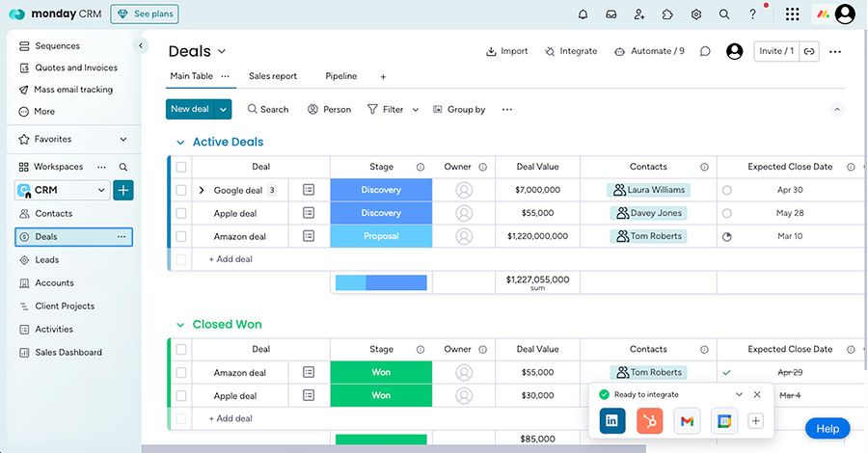Select all Active Deals header checkbox
Image resolution: width=868 pixels, height=453 pixels.
pyautogui.click(x=181, y=167)
